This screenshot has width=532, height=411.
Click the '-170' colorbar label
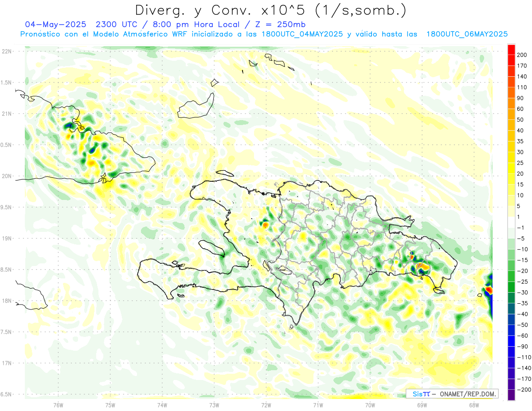pos(524,379)
